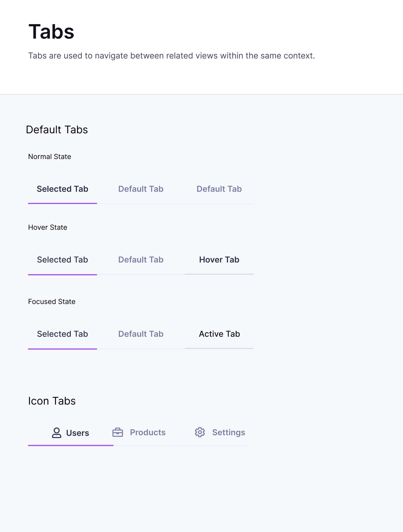Click the middle Default Tab under Normal State
The width and height of the screenshot is (403, 532).
pos(141,189)
